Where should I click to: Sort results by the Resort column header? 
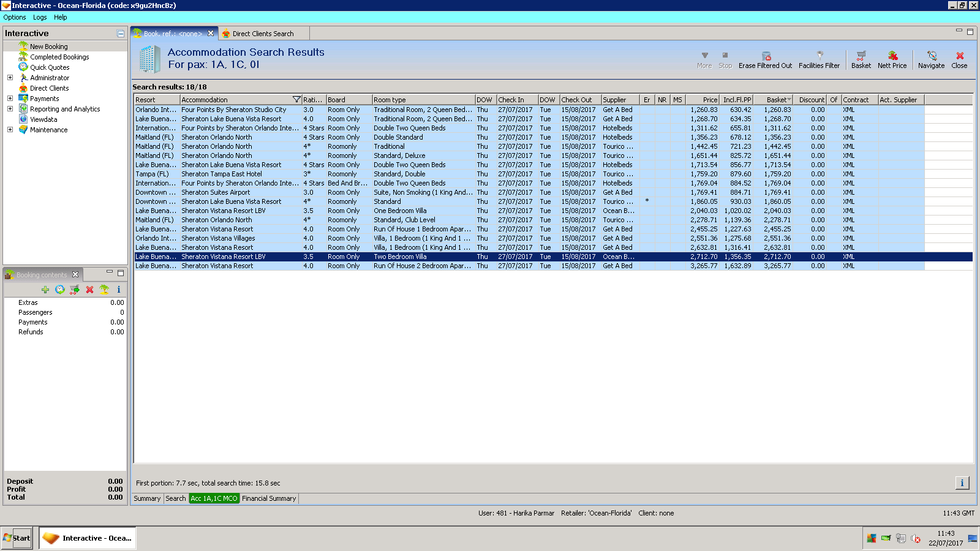[x=157, y=100]
